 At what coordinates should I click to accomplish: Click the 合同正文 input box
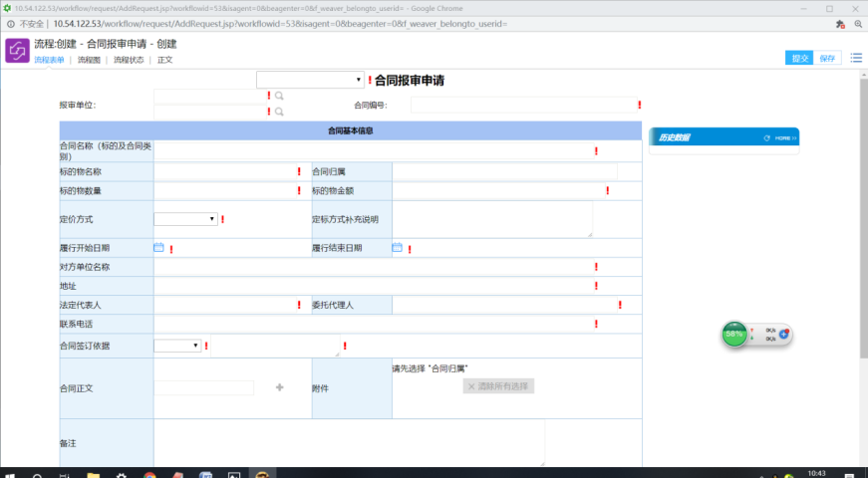[x=203, y=387]
